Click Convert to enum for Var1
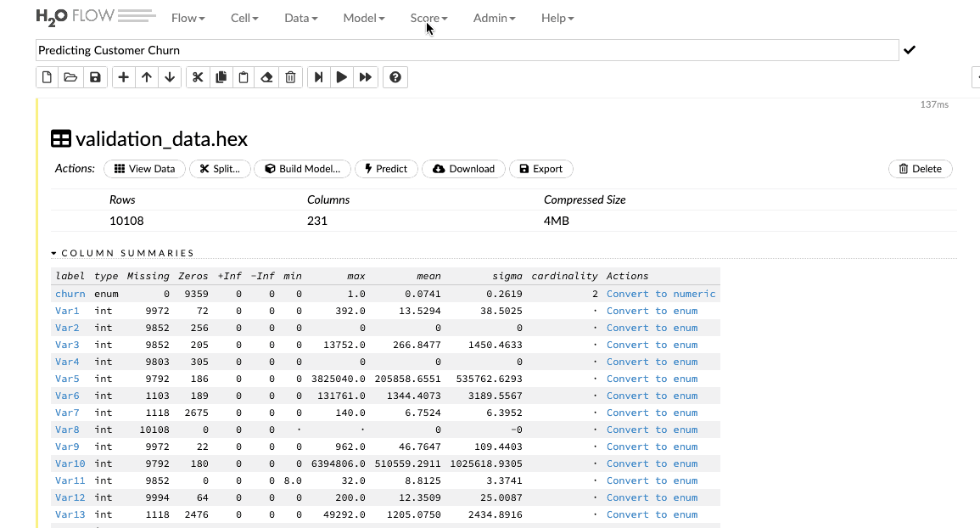The width and height of the screenshot is (980, 528). (x=652, y=311)
